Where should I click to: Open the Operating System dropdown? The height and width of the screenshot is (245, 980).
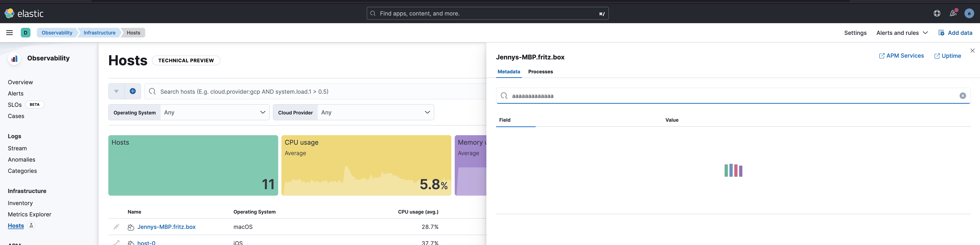pos(215,112)
